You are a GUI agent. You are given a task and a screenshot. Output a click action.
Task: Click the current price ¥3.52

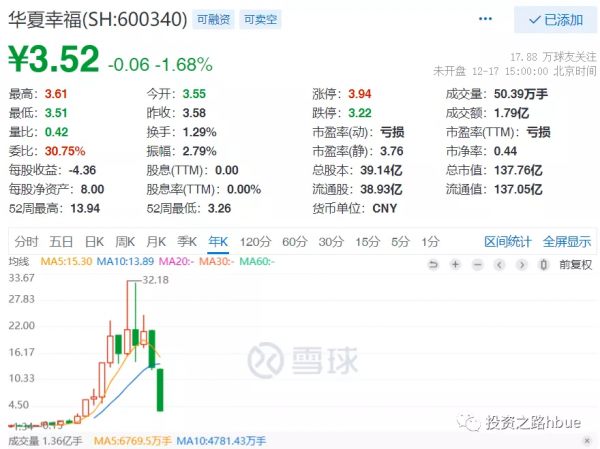coord(54,59)
